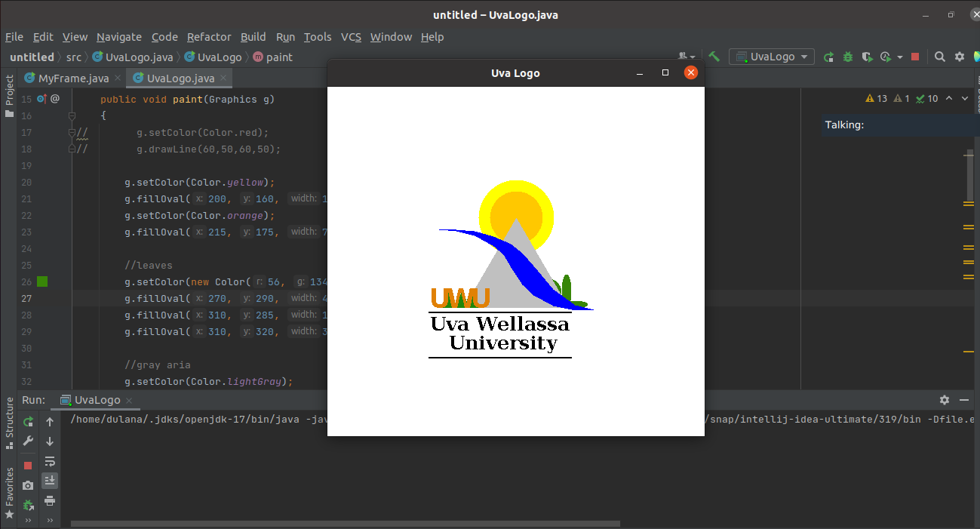Start debugging with the top toolbar bug icon
This screenshot has width=980, height=529.
[848, 57]
